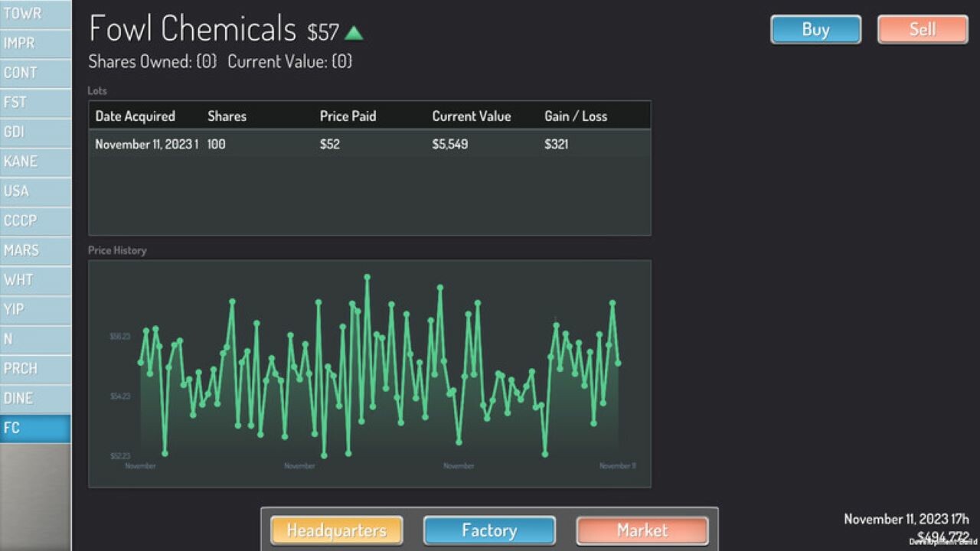Show the CCCP stock details
Image resolution: width=980 pixels, height=551 pixels.
tap(35, 220)
